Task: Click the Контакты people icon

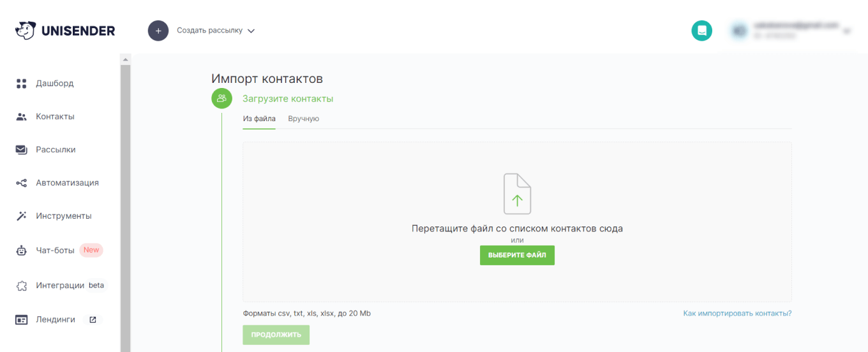Action: coord(22,117)
